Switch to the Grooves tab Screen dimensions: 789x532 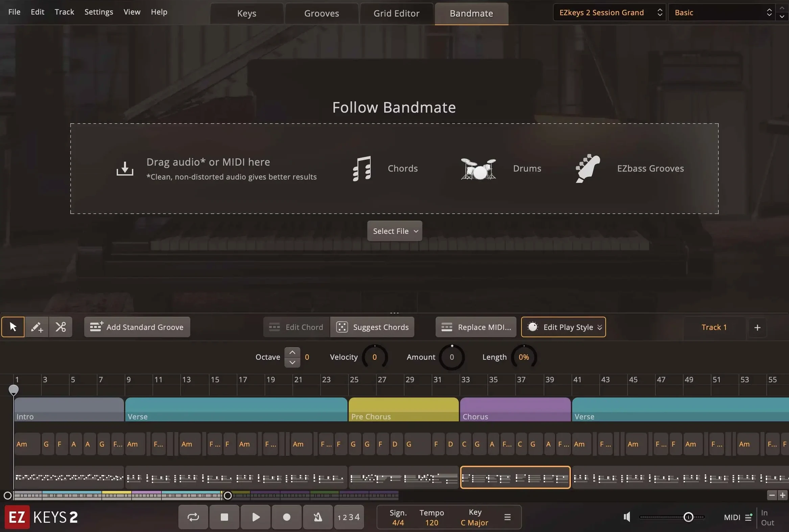coord(321,13)
